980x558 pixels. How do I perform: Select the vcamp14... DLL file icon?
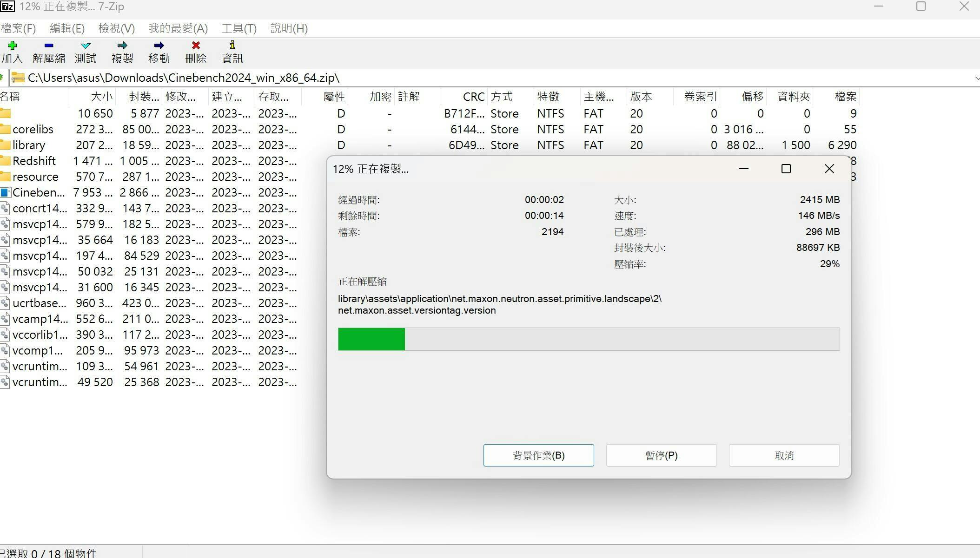pos(5,319)
